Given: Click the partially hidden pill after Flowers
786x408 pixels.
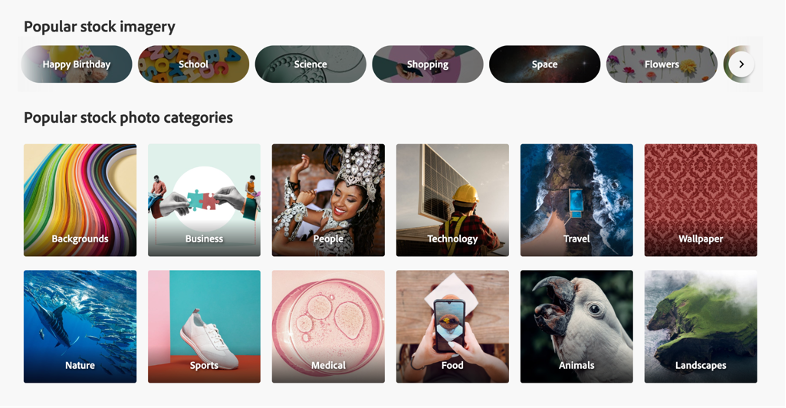Looking at the screenshot, I should (x=726, y=64).
